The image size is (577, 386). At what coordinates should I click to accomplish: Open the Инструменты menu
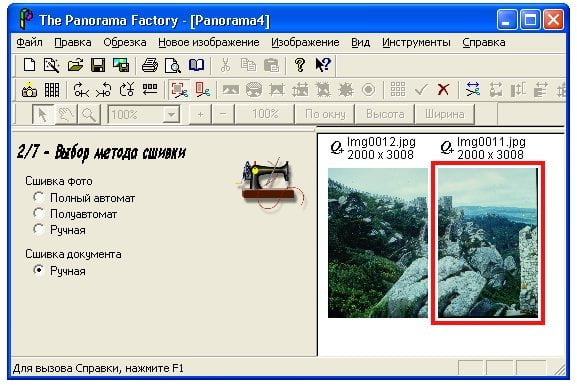click(x=416, y=42)
